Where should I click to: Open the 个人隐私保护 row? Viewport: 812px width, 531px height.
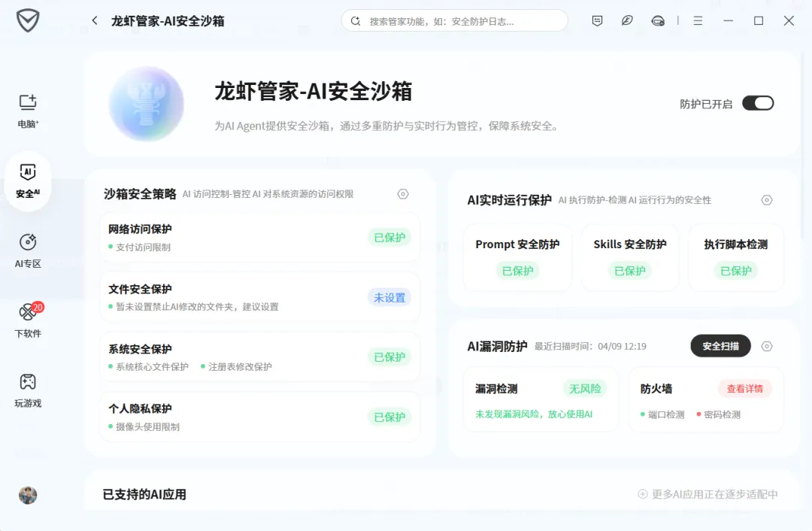point(259,417)
